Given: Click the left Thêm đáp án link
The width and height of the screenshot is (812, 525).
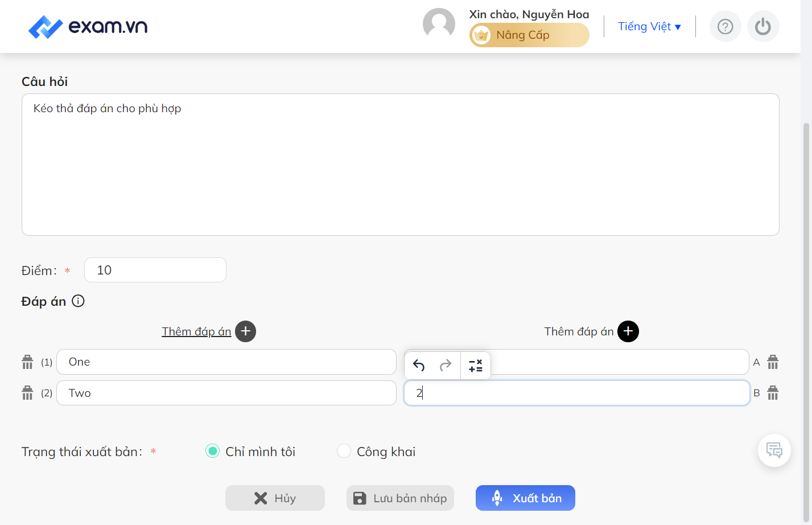Looking at the screenshot, I should coord(196,331).
